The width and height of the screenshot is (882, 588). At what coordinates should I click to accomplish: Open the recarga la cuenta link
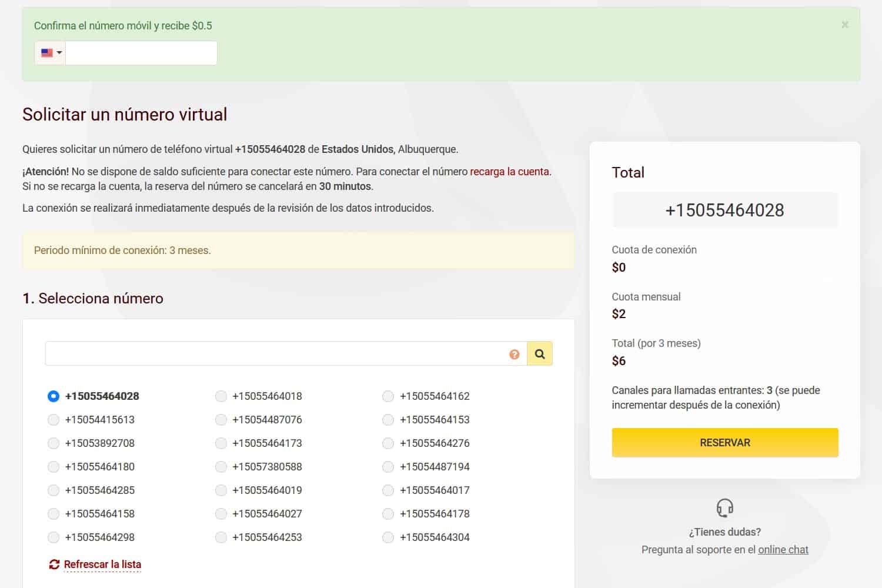(x=509, y=172)
